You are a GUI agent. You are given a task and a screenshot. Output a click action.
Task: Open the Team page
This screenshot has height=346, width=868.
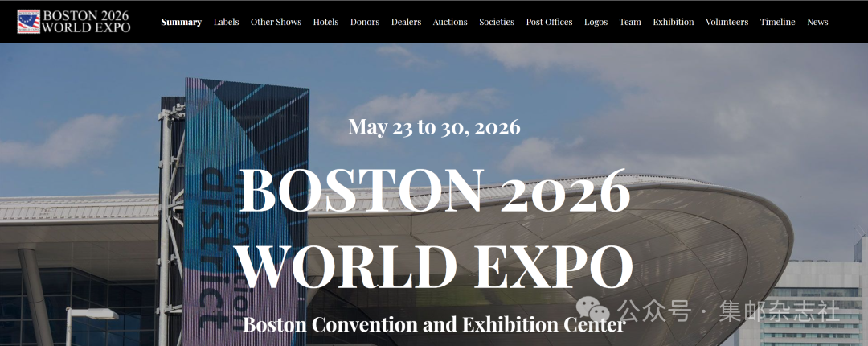click(x=630, y=23)
